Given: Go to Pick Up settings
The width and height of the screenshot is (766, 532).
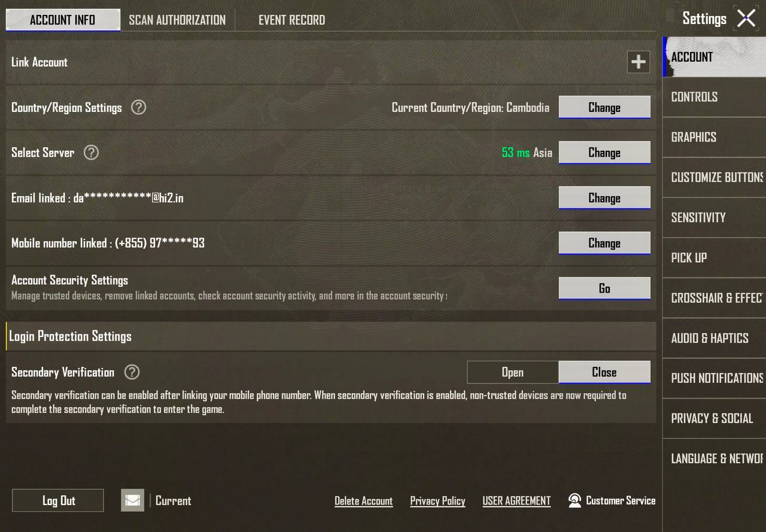Looking at the screenshot, I should 715,258.
